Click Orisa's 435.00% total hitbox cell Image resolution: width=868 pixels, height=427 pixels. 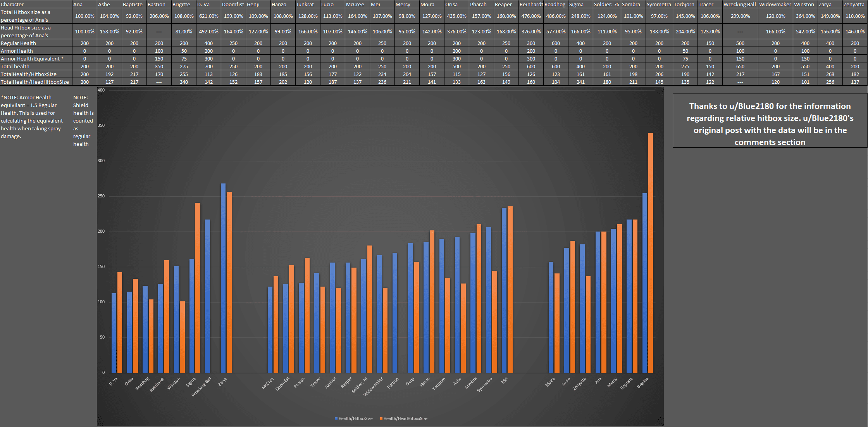tap(456, 16)
